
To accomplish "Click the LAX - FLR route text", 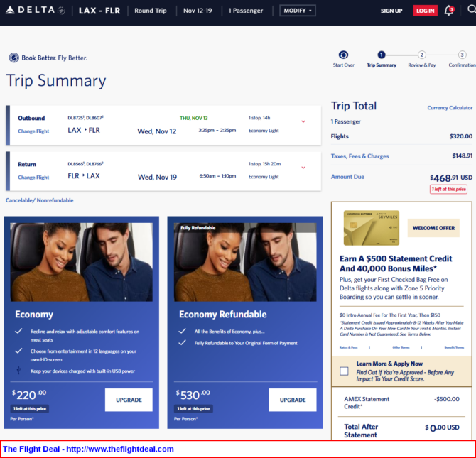I will pos(99,11).
